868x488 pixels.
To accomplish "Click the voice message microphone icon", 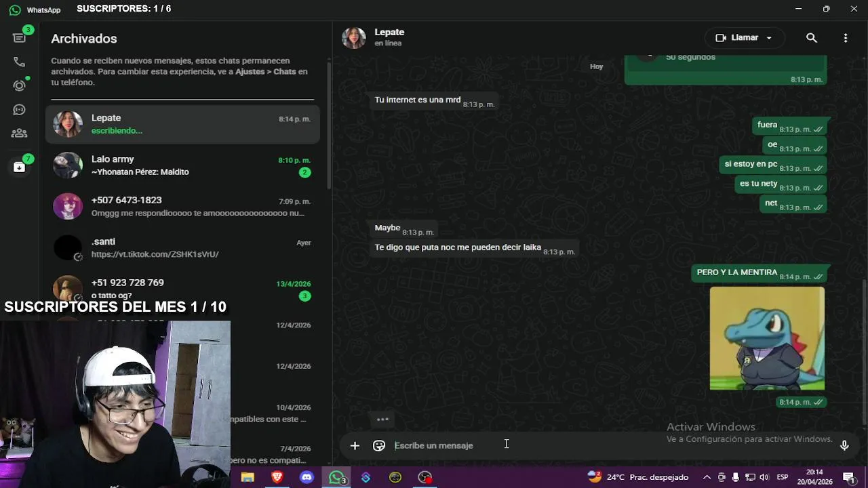I will coord(844,445).
